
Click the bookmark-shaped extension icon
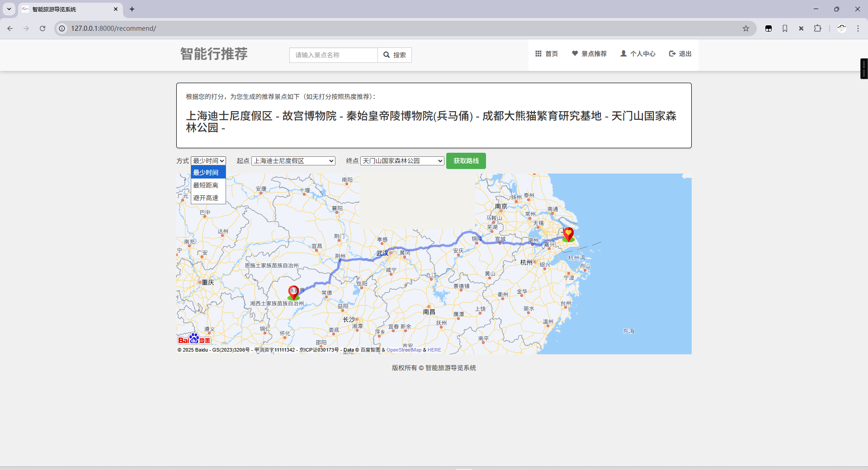click(785, 28)
